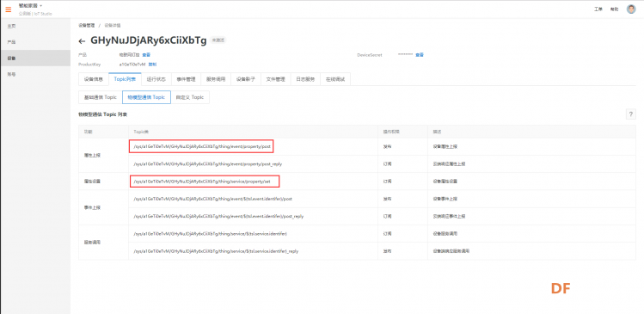This screenshot has width=644, height=314.
Task: Switch to the Topic列表 tab
Action: (125, 79)
